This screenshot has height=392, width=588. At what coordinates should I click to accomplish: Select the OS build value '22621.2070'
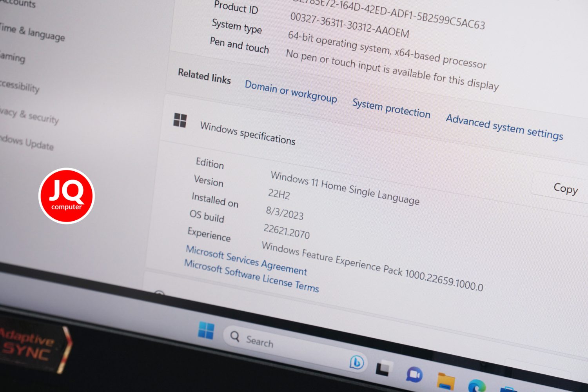pyautogui.click(x=287, y=231)
